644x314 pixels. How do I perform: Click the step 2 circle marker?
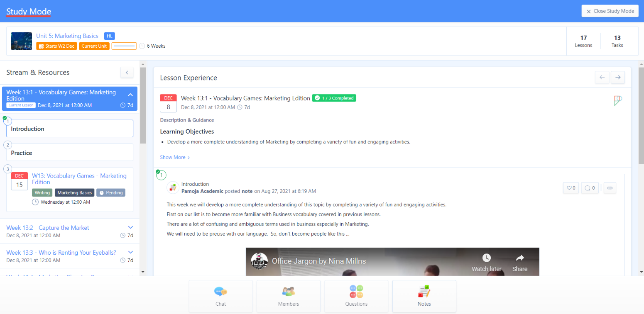pos(7,145)
